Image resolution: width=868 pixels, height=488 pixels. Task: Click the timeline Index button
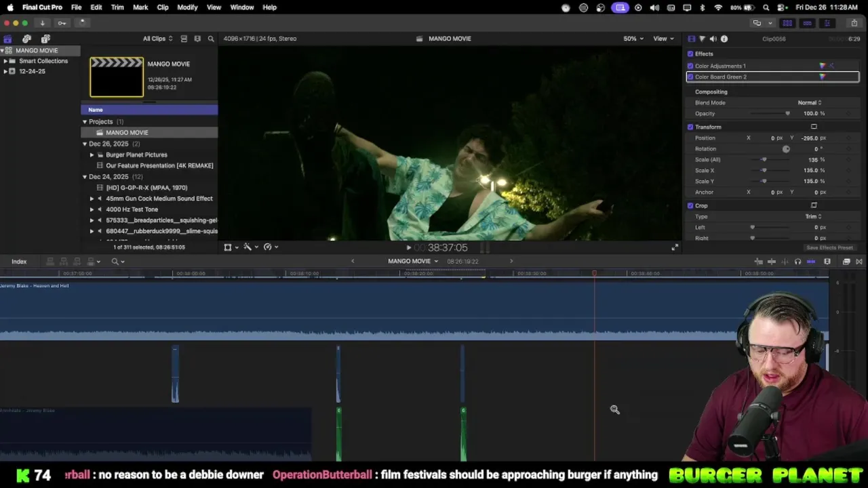point(19,262)
